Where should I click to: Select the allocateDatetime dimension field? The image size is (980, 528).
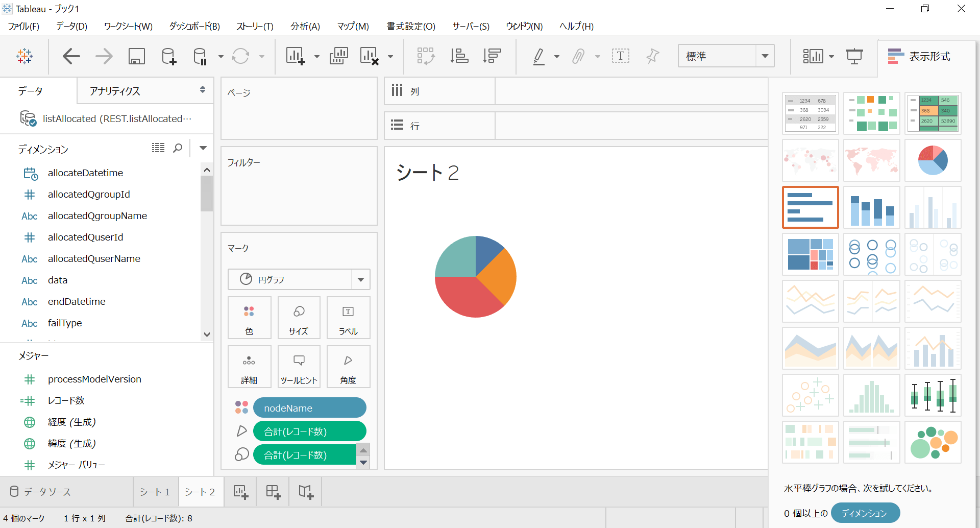click(85, 173)
